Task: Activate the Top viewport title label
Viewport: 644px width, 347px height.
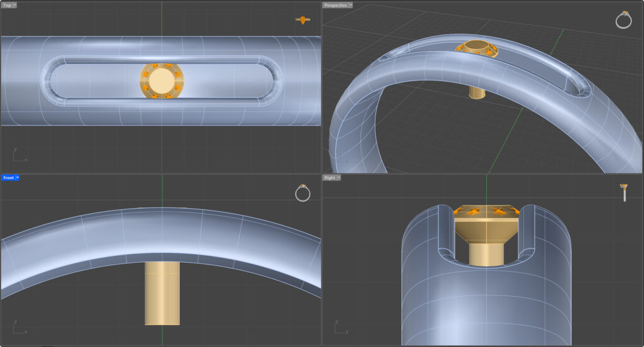Action: click(7, 5)
